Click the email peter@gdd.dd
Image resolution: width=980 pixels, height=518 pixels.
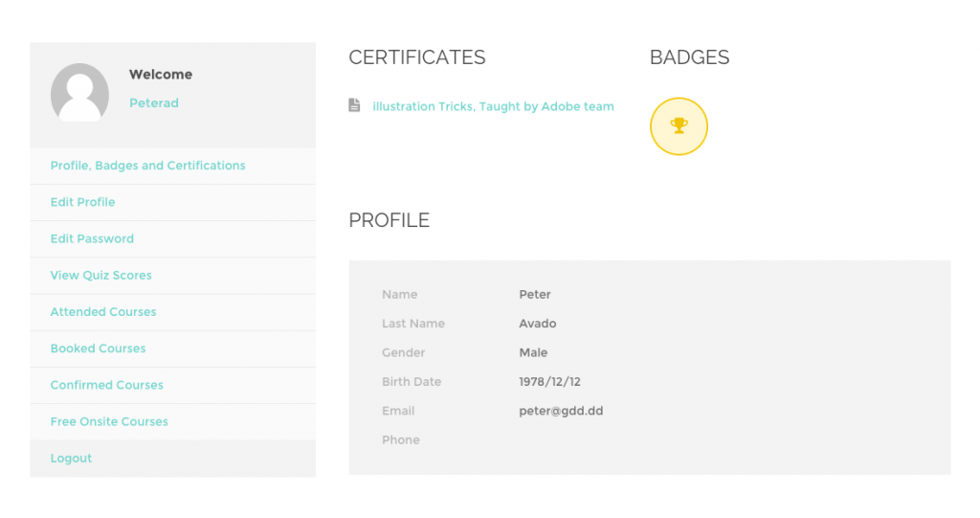pos(561,411)
